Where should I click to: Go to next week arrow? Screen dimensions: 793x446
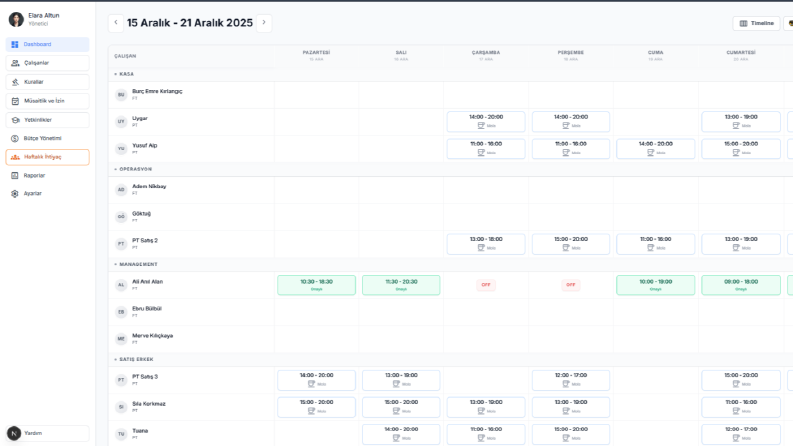[x=263, y=23]
